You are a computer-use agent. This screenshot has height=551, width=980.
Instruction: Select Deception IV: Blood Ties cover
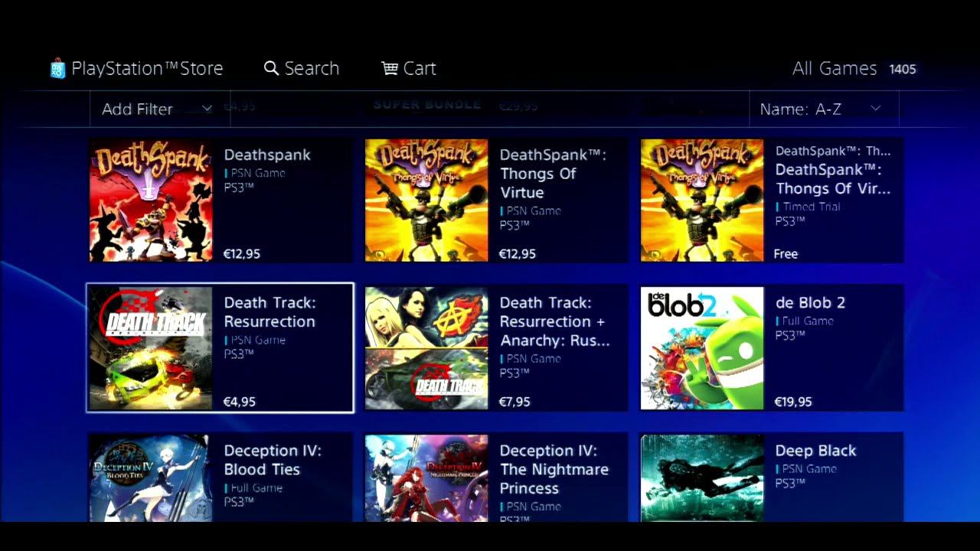(151, 478)
